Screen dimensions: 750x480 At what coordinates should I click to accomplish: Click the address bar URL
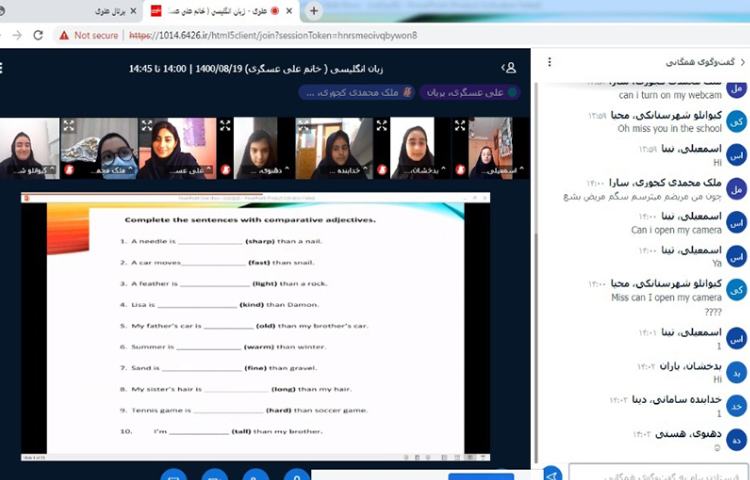pos(273,35)
